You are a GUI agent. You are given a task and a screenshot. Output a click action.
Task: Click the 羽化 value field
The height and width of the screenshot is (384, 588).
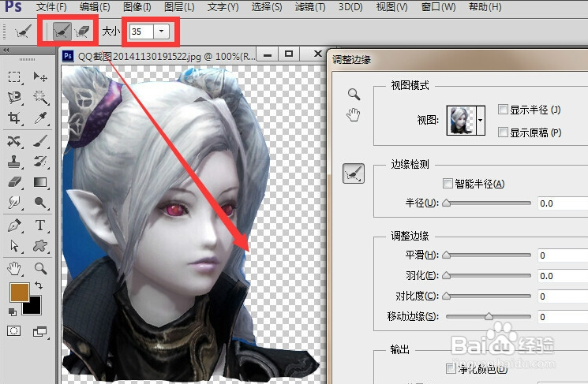pos(563,276)
